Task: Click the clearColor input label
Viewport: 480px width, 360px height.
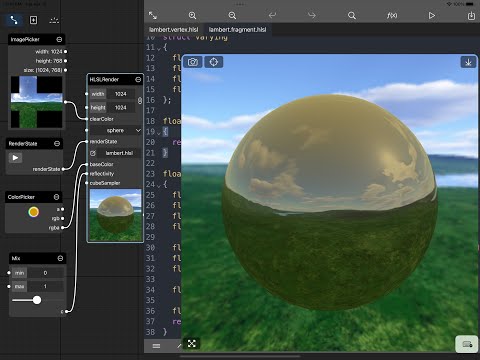Action: tap(102, 119)
